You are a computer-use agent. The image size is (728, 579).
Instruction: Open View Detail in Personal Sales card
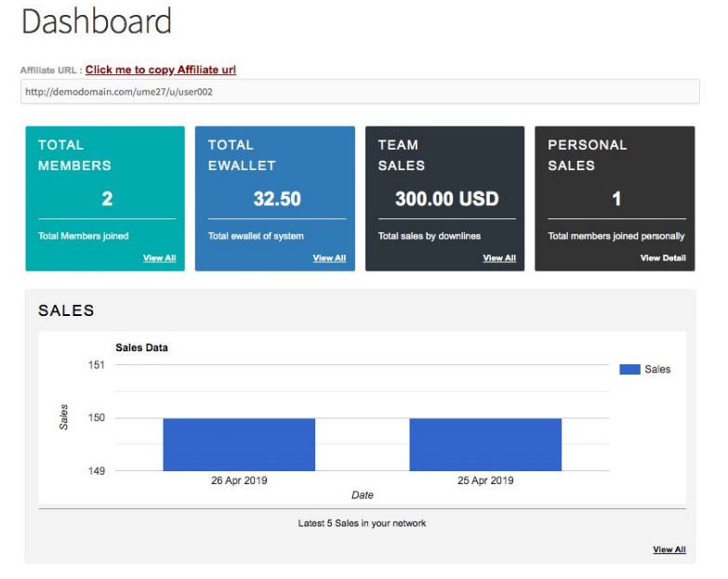[663, 258]
